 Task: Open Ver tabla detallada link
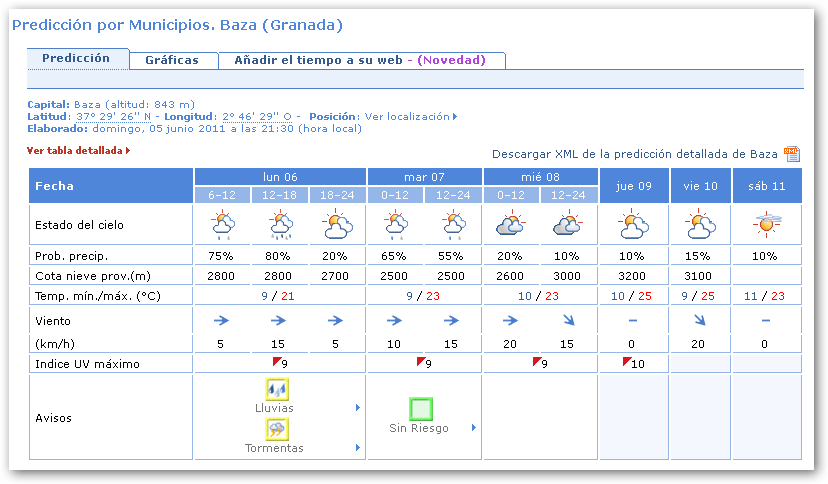[x=78, y=150]
